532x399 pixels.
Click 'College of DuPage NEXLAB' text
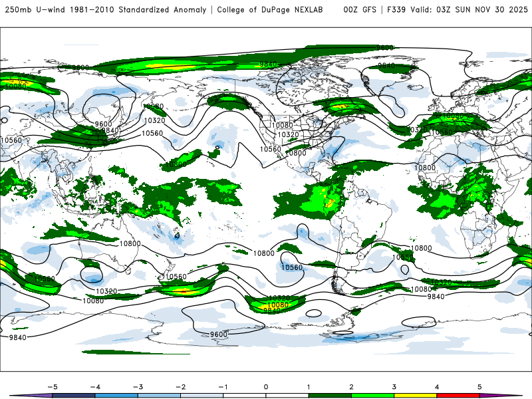point(270,9)
